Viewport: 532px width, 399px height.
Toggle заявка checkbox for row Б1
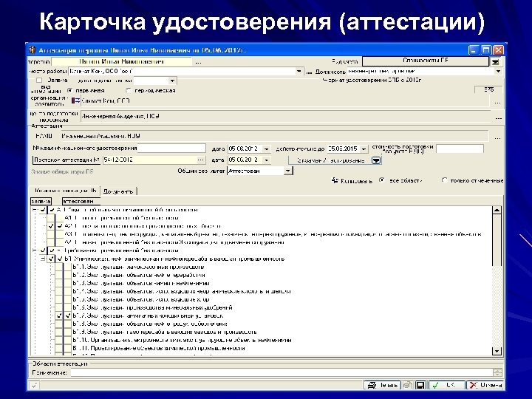[x=51, y=259]
